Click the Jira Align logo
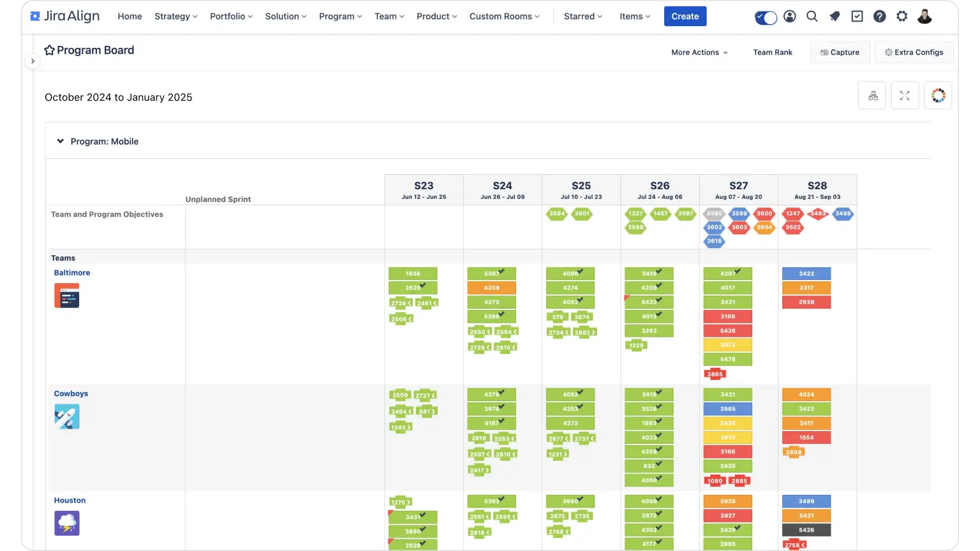The image size is (980, 551). 64,15
